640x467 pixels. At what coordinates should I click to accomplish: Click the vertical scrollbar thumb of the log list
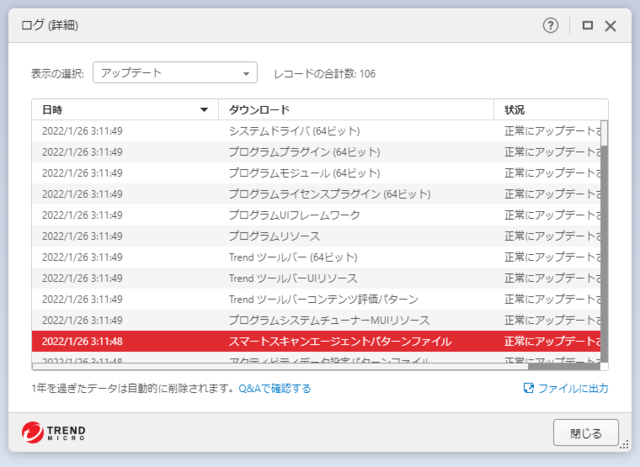click(604, 132)
